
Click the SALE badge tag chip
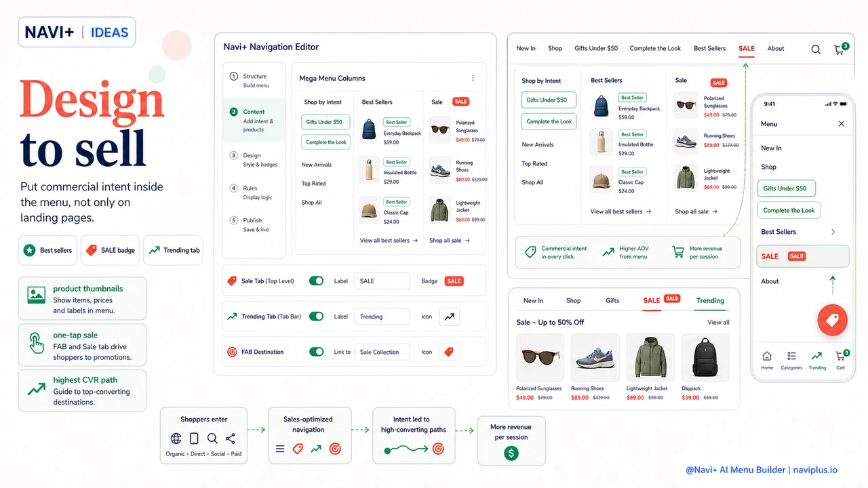[111, 250]
